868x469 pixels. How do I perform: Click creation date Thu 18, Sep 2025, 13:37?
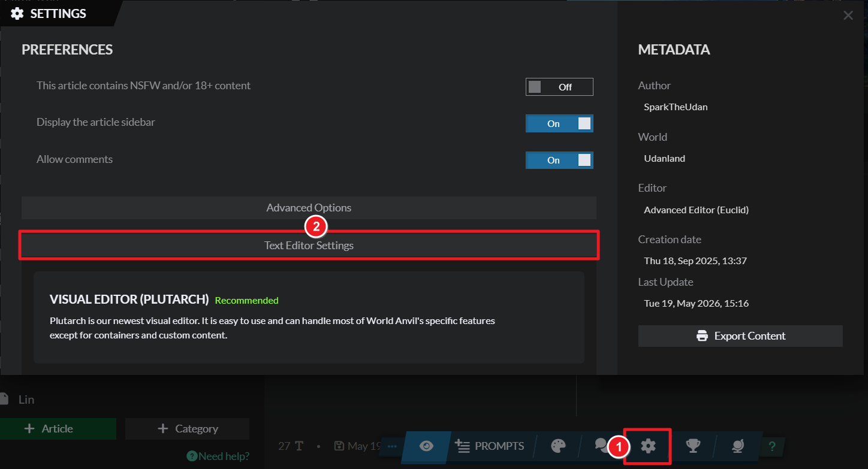coord(695,261)
